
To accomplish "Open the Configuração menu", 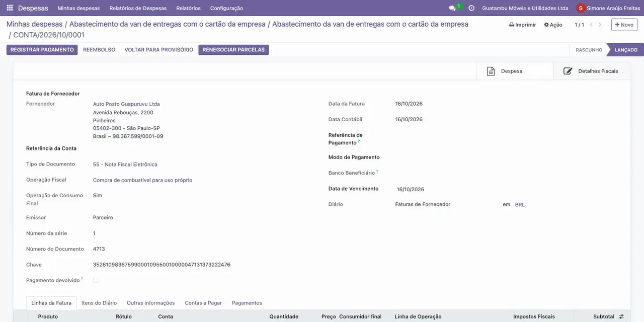I will [x=226, y=8].
